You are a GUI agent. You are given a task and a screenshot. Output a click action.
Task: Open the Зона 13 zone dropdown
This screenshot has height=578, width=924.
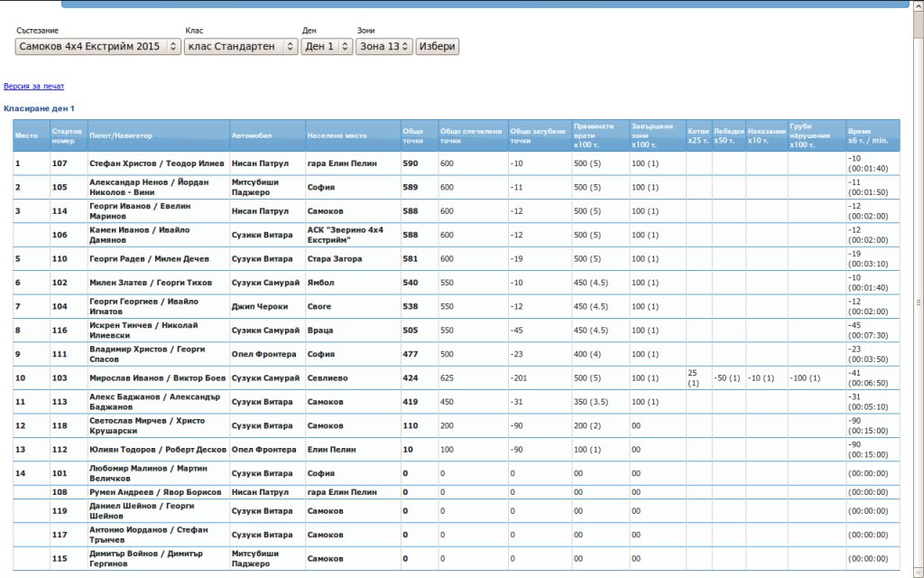click(383, 46)
